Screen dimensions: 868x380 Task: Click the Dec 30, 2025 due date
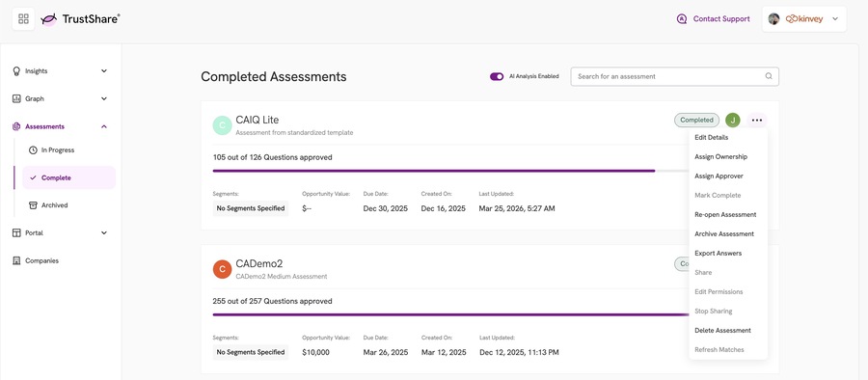coord(385,209)
